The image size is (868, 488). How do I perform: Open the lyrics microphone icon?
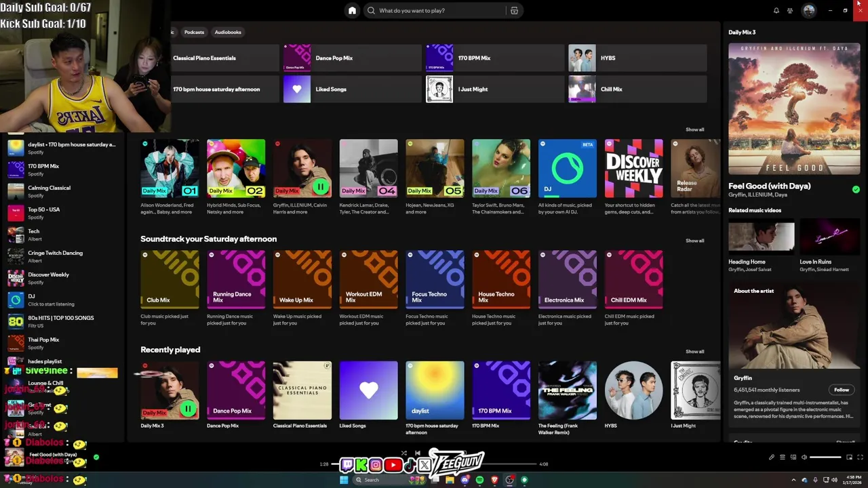coord(772,457)
